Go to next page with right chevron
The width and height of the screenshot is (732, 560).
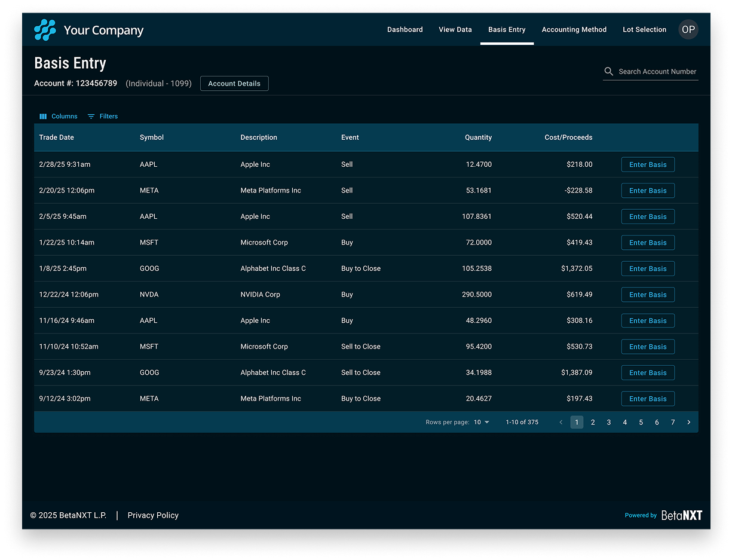(688, 423)
